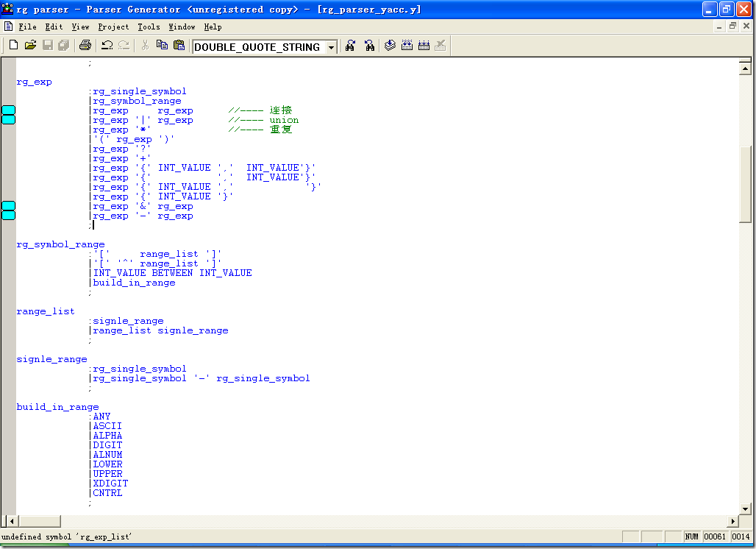The image size is (756, 549).
Task: Click the line number 00061 status cell
Action: point(715,536)
